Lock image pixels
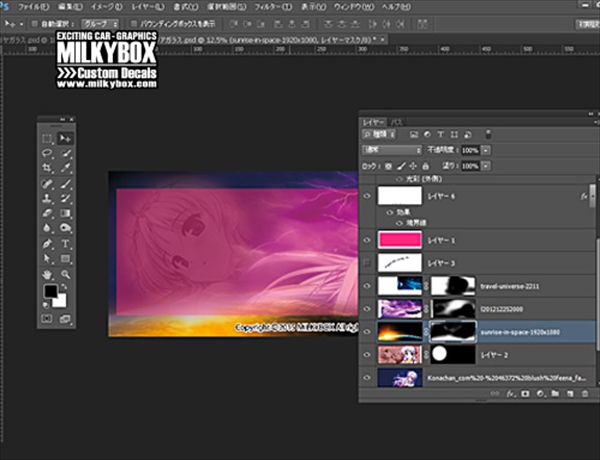600x460 pixels. tap(401, 166)
